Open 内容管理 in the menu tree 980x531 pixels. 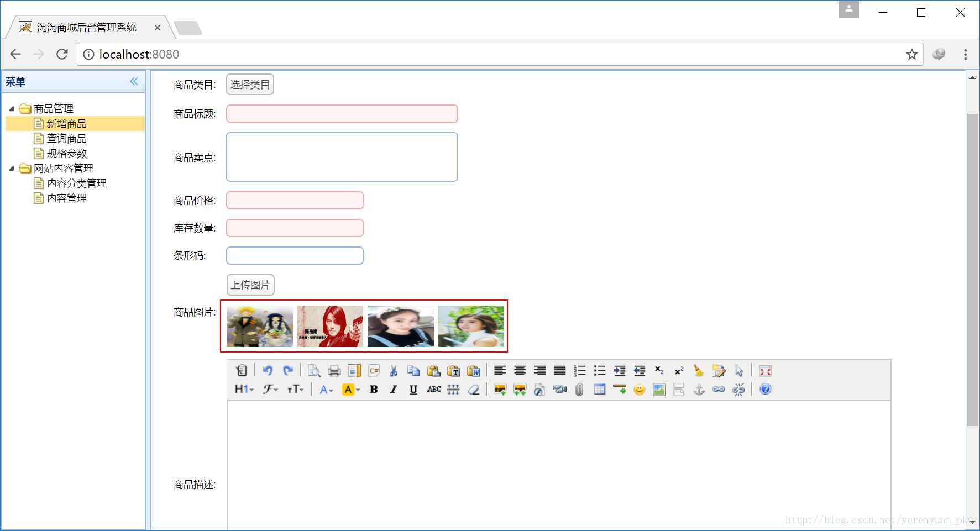tap(66, 198)
